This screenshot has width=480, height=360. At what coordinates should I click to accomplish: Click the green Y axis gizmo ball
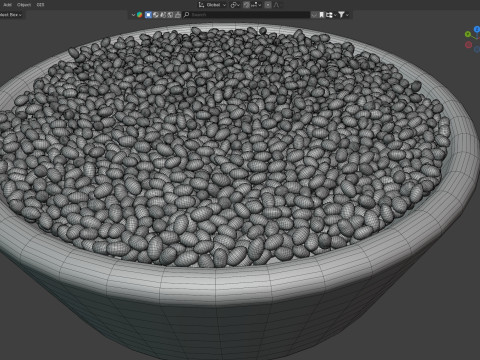[x=468, y=34]
